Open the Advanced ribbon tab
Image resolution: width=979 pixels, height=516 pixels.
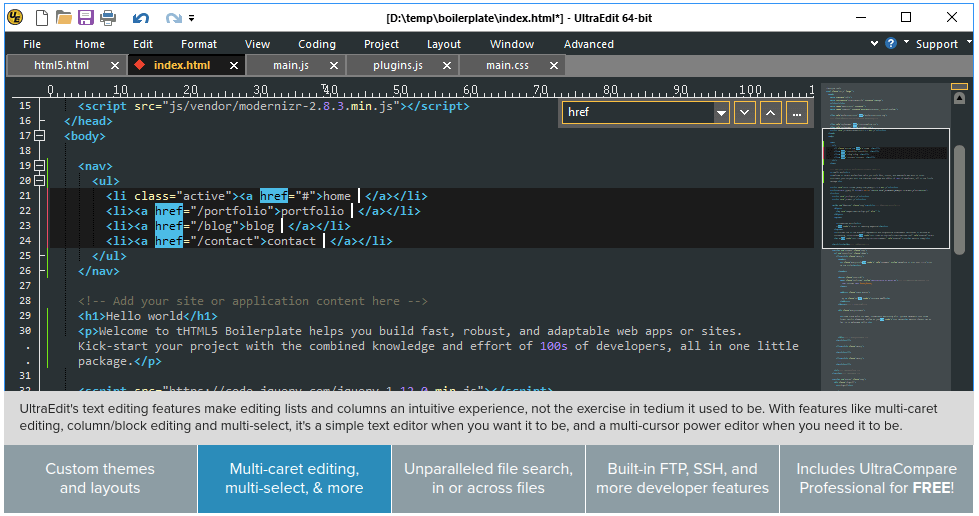click(x=589, y=44)
